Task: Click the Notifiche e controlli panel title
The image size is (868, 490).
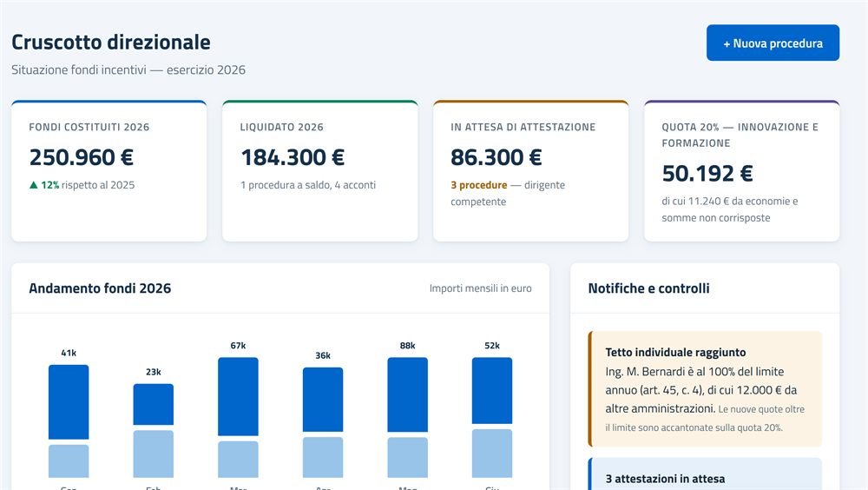Action: click(x=648, y=288)
